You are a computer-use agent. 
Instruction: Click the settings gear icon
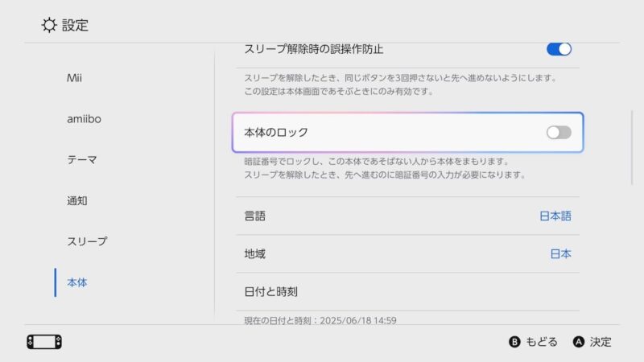click(49, 25)
